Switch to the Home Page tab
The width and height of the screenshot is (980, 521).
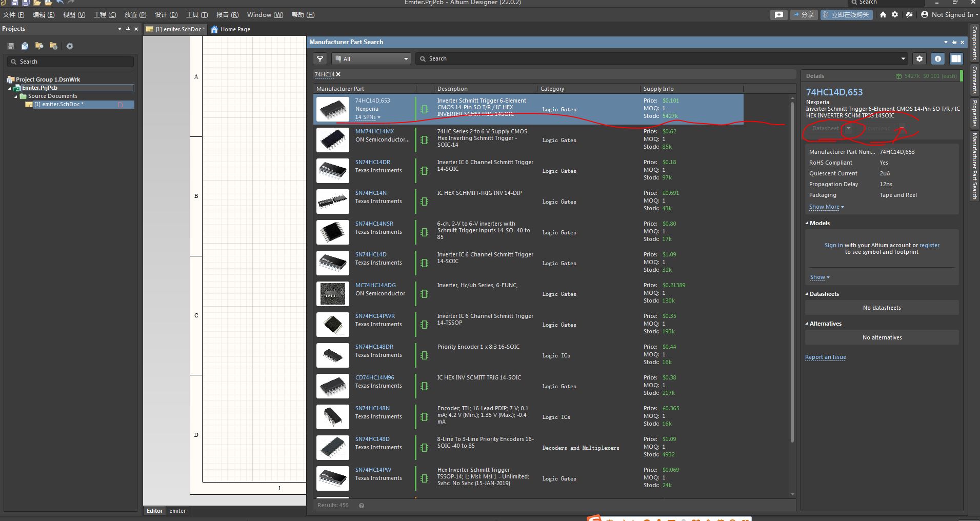click(x=231, y=29)
